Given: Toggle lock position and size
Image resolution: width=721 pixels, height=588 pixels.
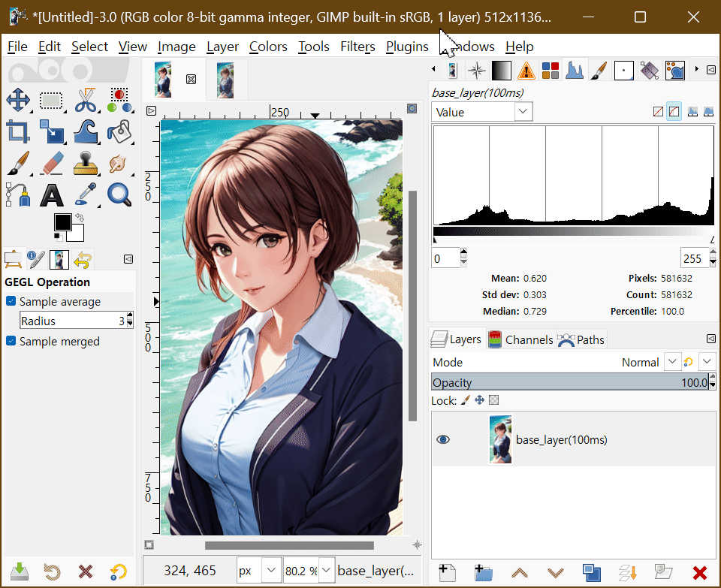Looking at the screenshot, I should point(480,400).
